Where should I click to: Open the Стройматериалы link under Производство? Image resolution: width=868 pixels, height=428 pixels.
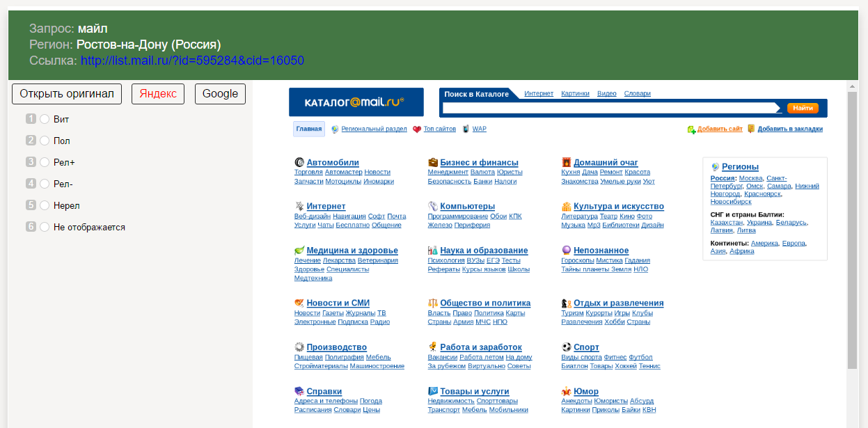320,365
